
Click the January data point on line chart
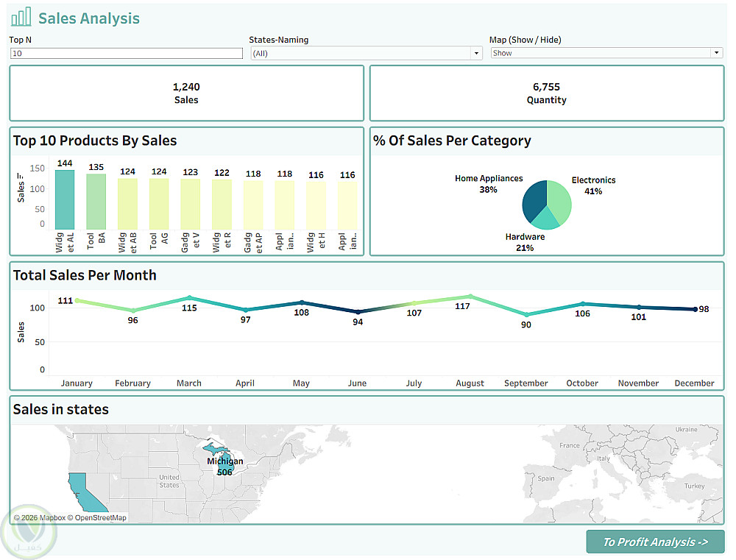click(x=77, y=300)
